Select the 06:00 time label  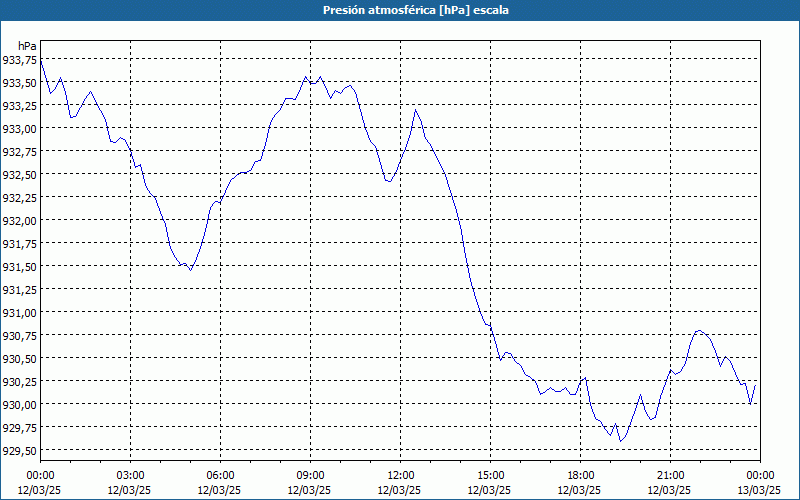(x=220, y=476)
